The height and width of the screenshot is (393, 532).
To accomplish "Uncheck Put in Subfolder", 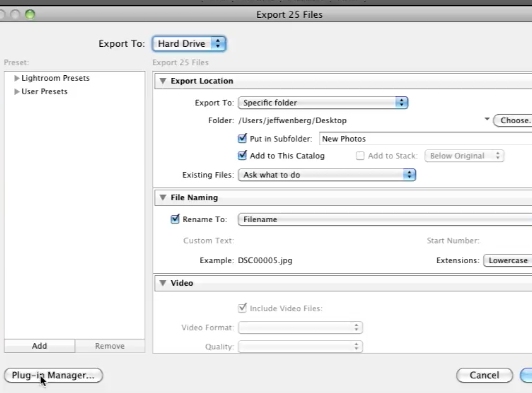I will pos(242,138).
